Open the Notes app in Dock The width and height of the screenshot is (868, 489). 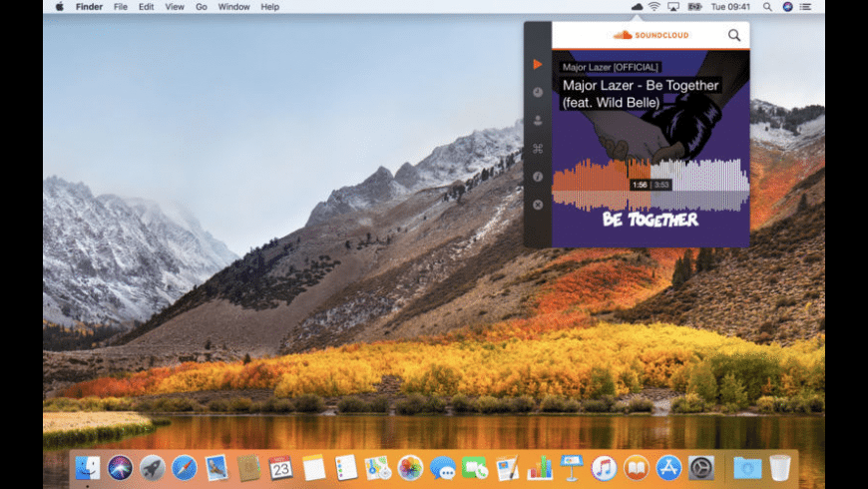(314, 468)
